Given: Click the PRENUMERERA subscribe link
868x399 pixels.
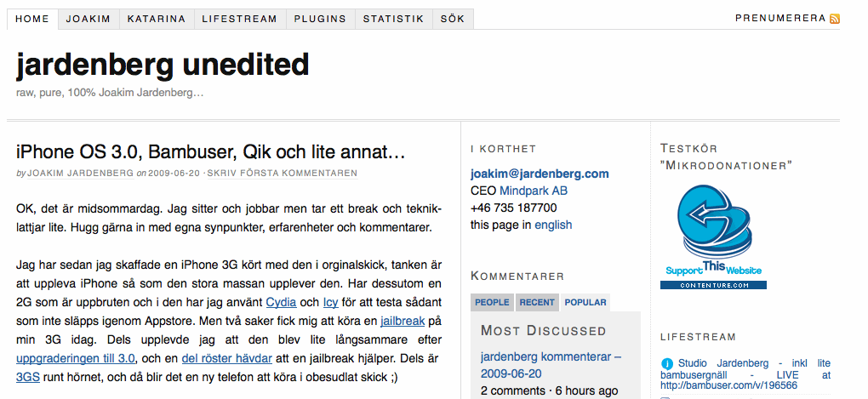Looking at the screenshot, I should coord(780,18).
